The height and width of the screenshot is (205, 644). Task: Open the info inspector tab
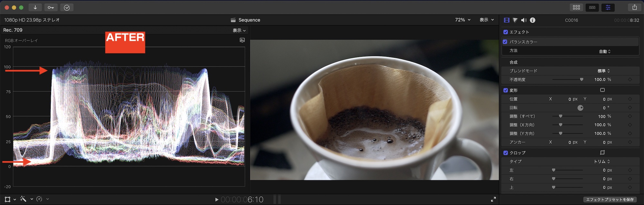tap(533, 20)
